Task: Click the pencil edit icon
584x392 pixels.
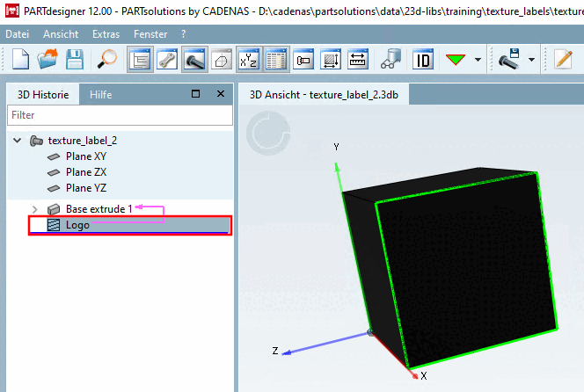Action: click(x=563, y=59)
